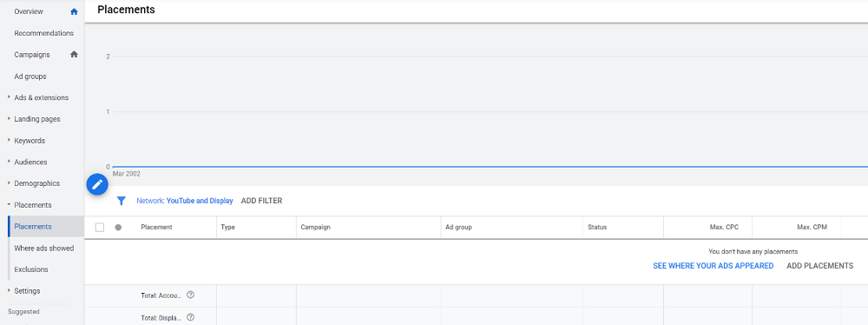Sort by Status column header

(597, 228)
